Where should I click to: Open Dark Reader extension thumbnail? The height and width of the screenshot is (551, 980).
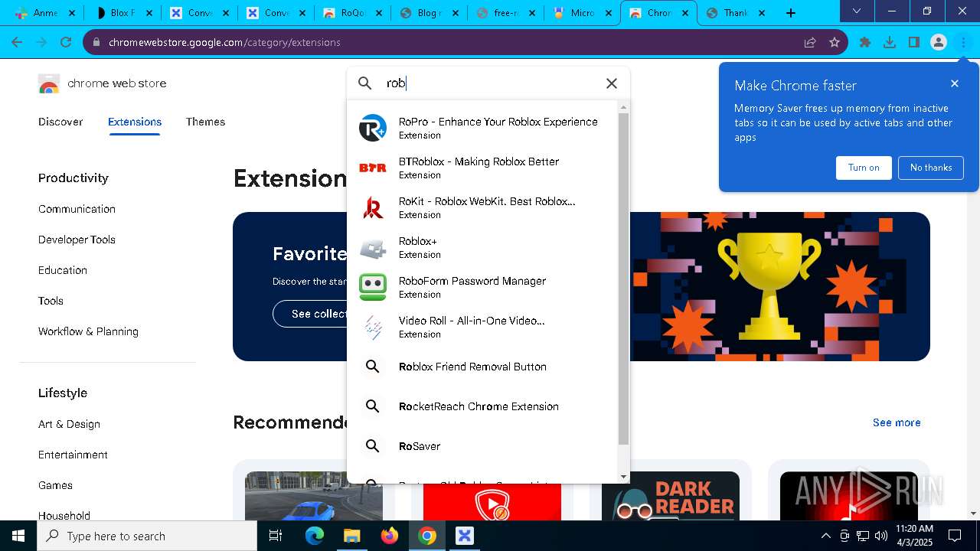(670, 496)
